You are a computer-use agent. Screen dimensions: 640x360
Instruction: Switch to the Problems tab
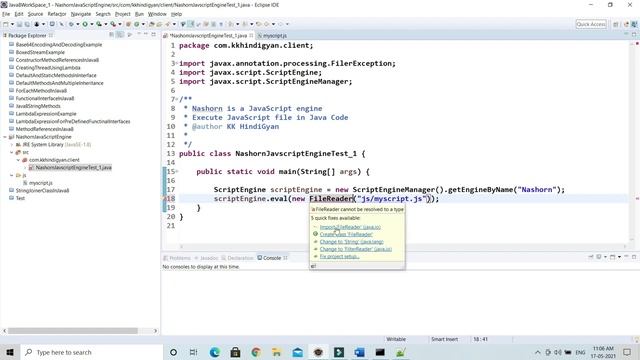click(177, 258)
